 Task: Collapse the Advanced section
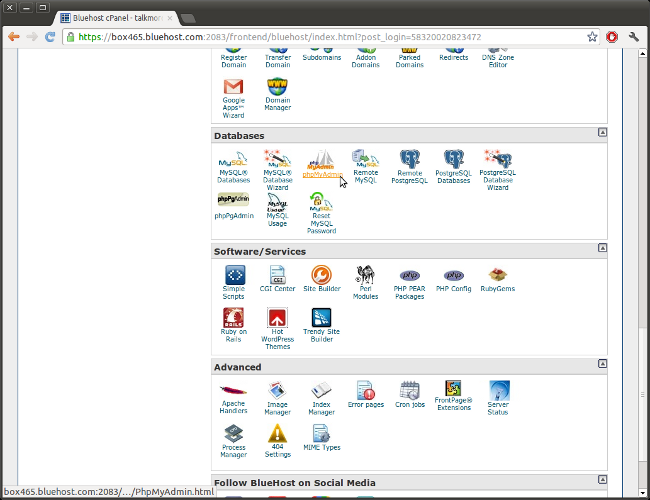(602, 363)
